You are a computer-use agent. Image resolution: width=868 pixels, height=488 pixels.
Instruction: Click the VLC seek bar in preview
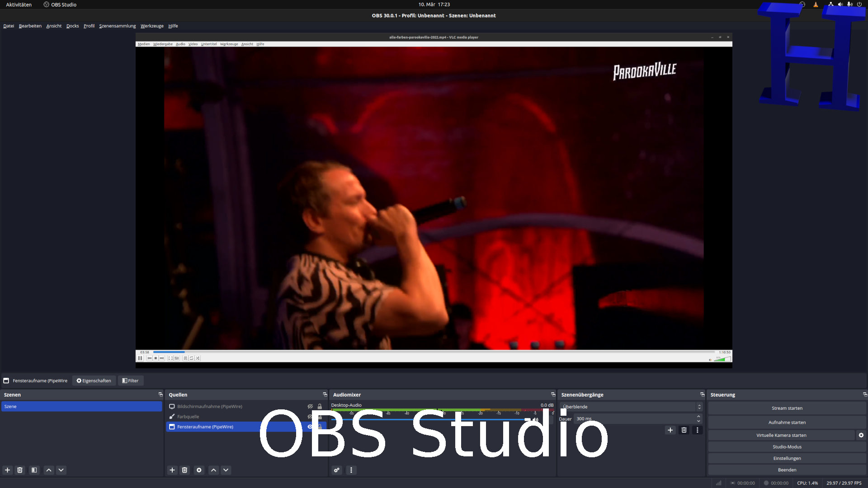pos(434,352)
